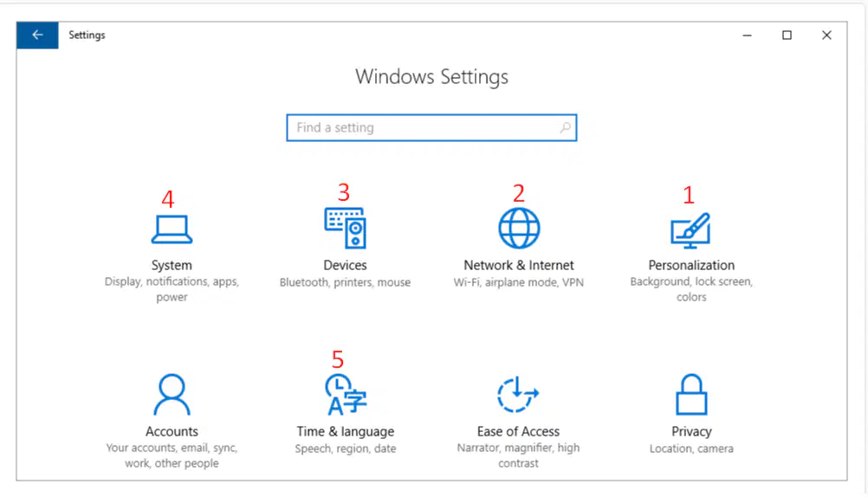Click the 'Find a setting' search box
Screen dimensions: 868x497
point(431,128)
